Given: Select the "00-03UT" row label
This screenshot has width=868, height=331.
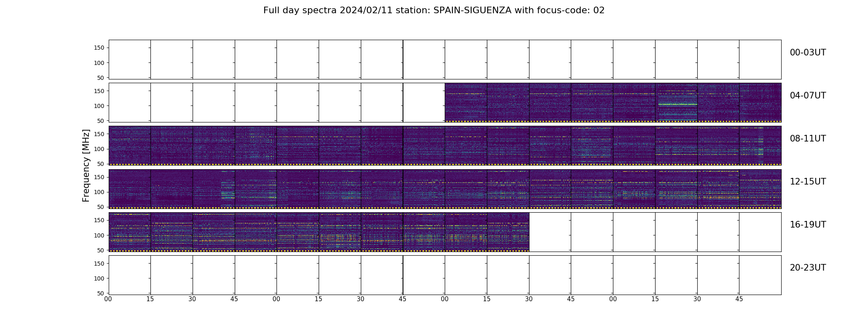Looking at the screenshot, I should click(808, 53).
